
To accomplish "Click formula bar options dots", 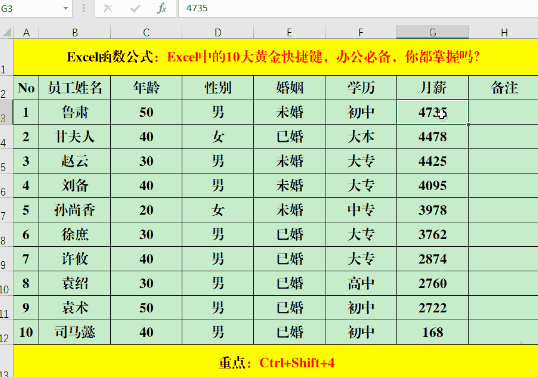I will (x=83, y=8).
